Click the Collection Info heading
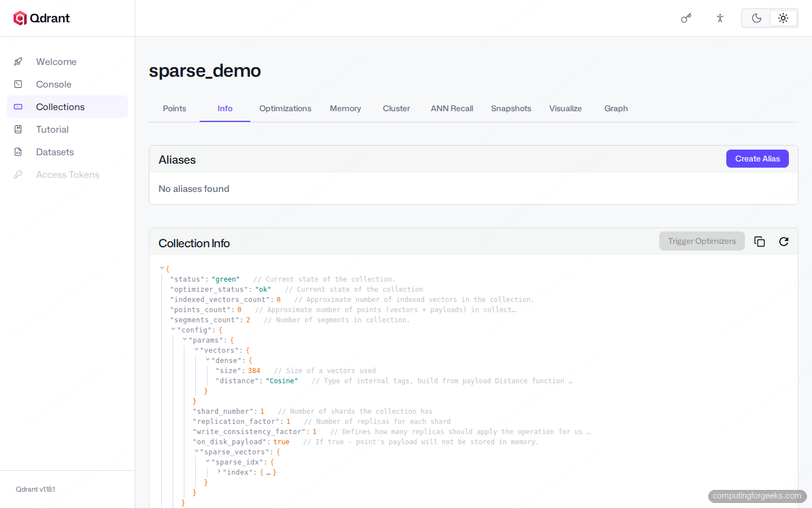812x508 pixels. coord(194,243)
